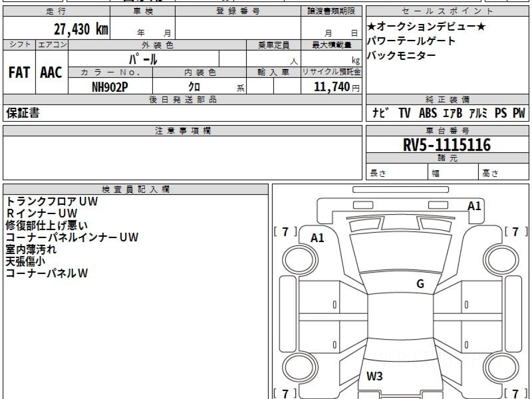Screen dimensions: 532x399
Task: Click the A1 mark on the front fender
Action: (x=317, y=239)
